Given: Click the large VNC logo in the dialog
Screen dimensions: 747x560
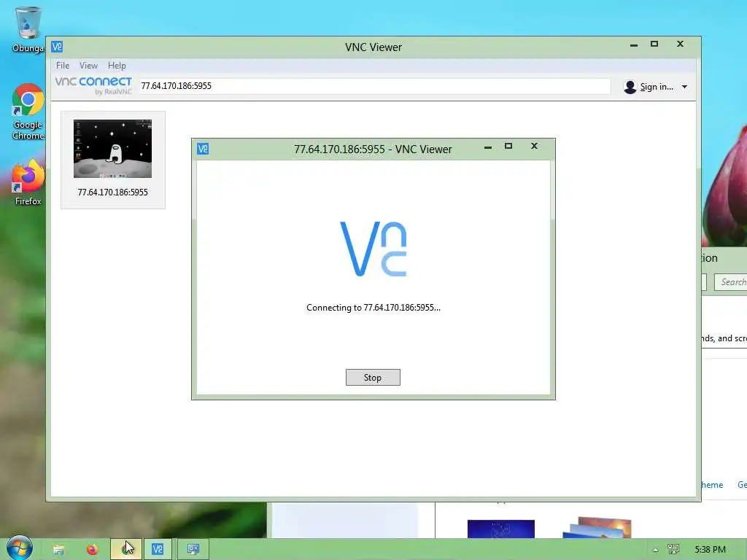Looking at the screenshot, I should [373, 249].
